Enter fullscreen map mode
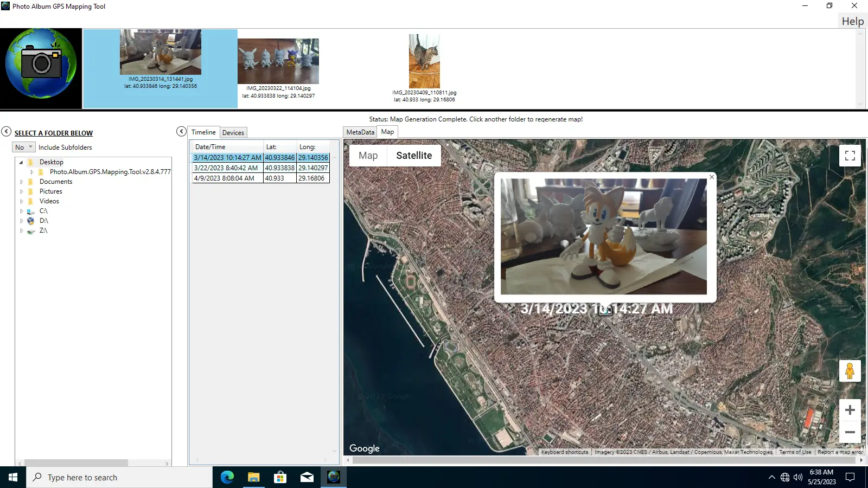This screenshot has height=488, width=868. (x=850, y=155)
